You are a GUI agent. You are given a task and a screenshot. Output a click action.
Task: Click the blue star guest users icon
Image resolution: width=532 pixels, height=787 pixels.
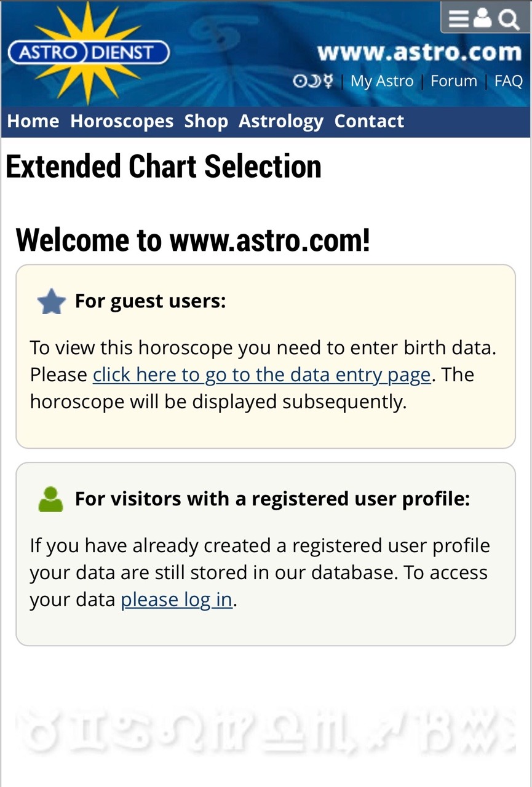pos(51,302)
